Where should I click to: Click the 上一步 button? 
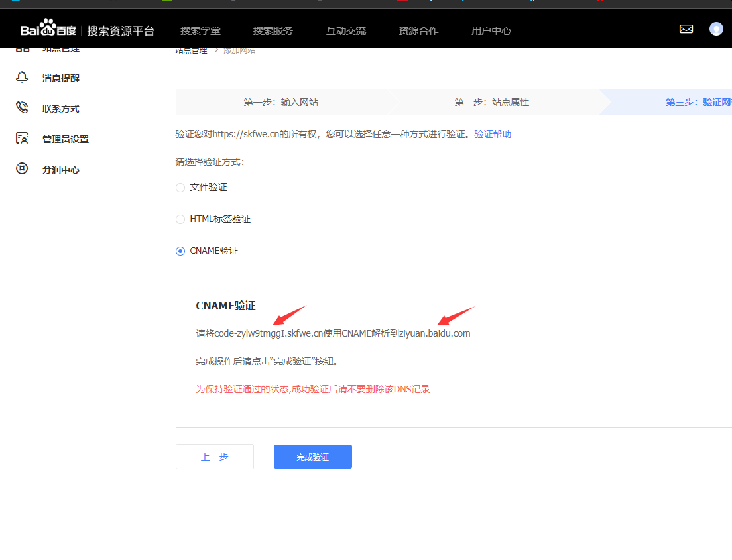pyautogui.click(x=214, y=457)
